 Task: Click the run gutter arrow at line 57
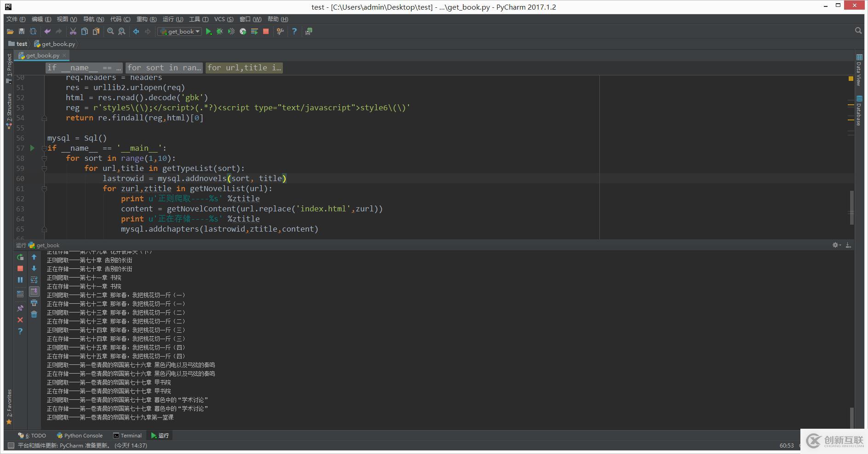[x=32, y=148]
